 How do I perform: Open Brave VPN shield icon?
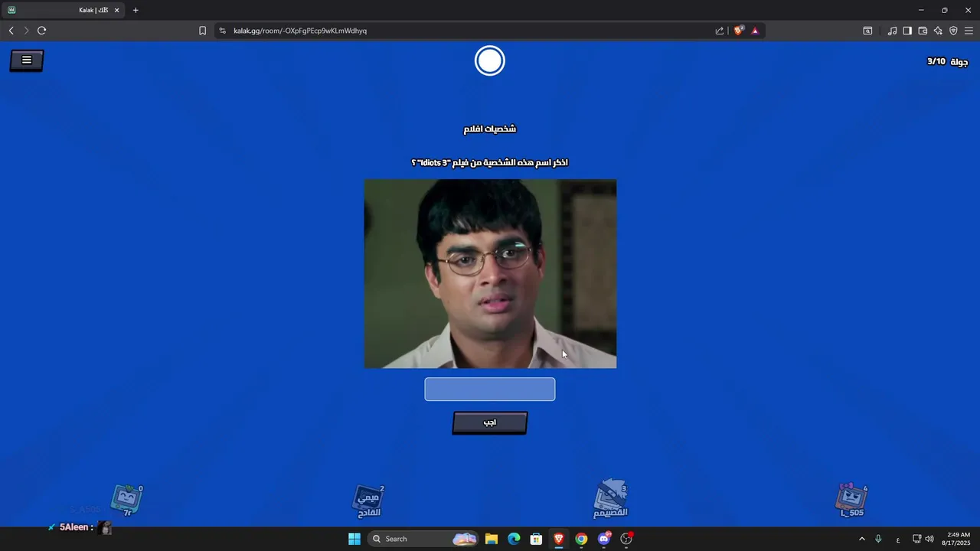tap(953, 31)
